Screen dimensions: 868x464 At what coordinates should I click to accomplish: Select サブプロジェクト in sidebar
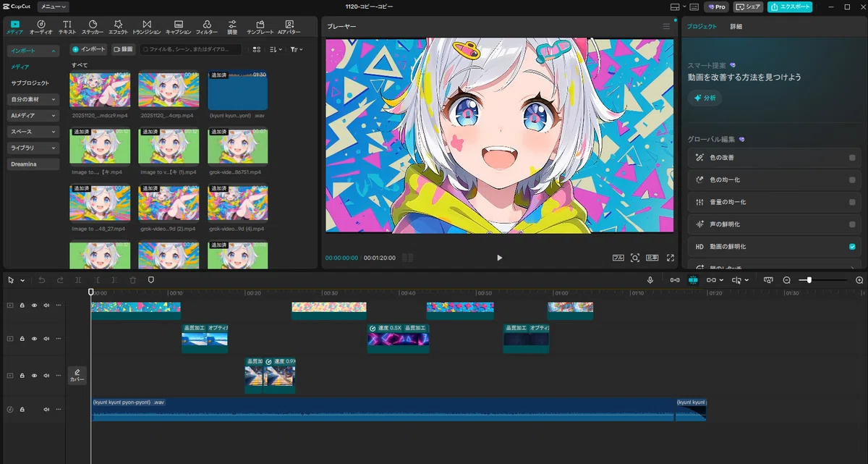(x=30, y=83)
